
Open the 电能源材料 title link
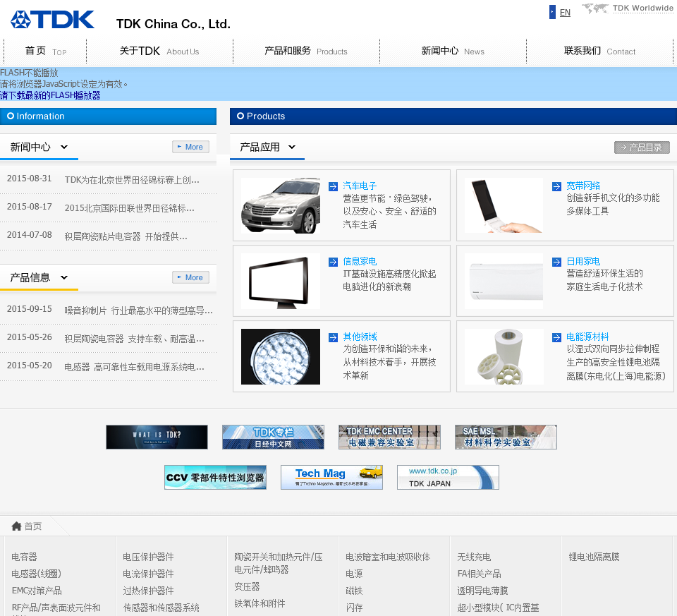(587, 337)
